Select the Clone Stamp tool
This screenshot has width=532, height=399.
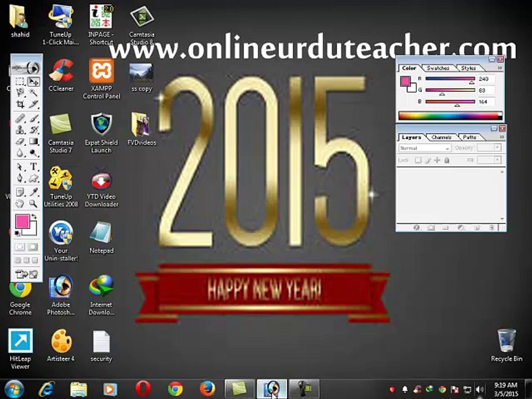coord(20,130)
